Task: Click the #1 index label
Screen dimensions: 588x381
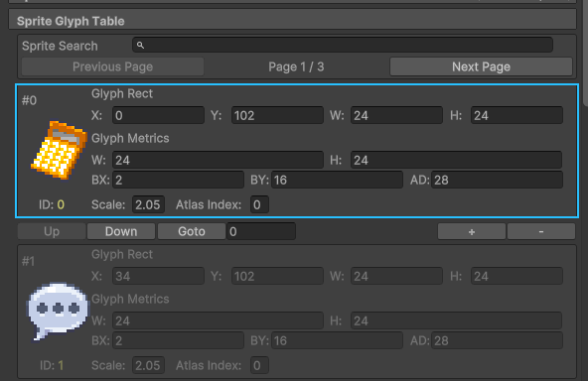Action: pyautogui.click(x=28, y=261)
